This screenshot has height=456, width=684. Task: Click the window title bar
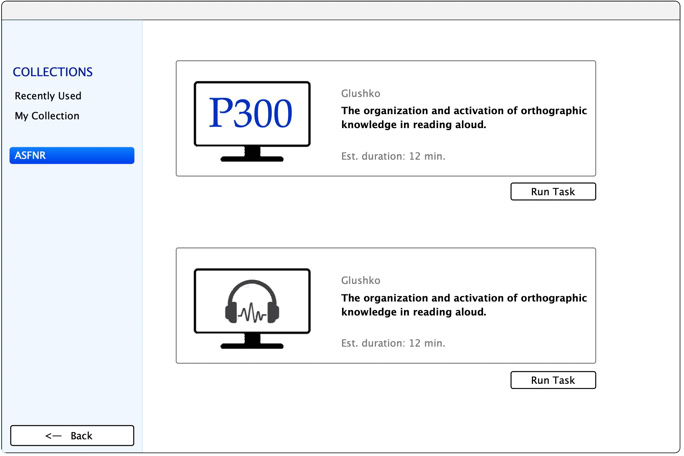click(x=342, y=10)
